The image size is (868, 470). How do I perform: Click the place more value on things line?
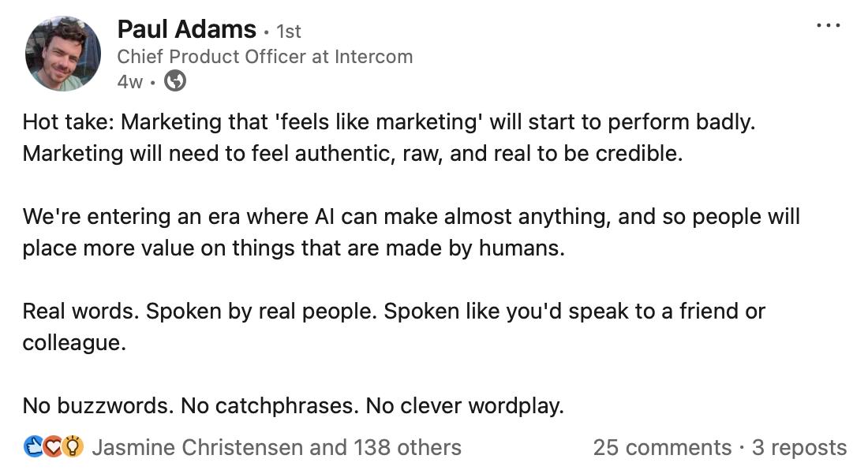(x=293, y=248)
